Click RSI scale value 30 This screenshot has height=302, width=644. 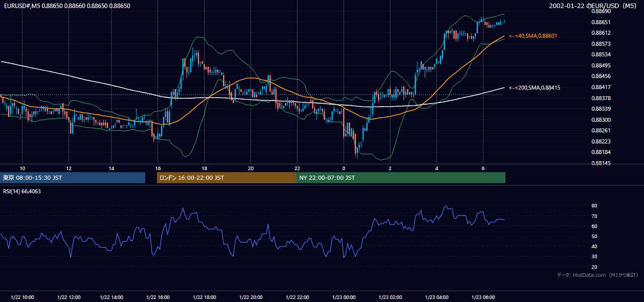594,257
